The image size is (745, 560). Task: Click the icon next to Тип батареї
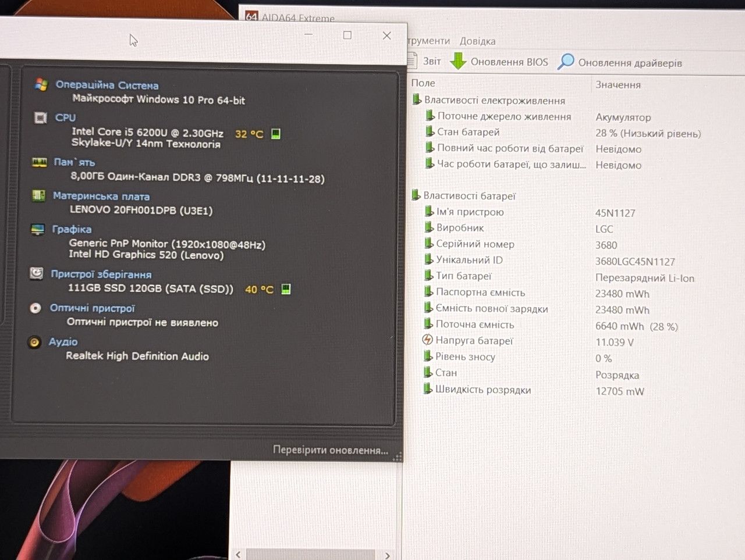pyautogui.click(x=429, y=275)
